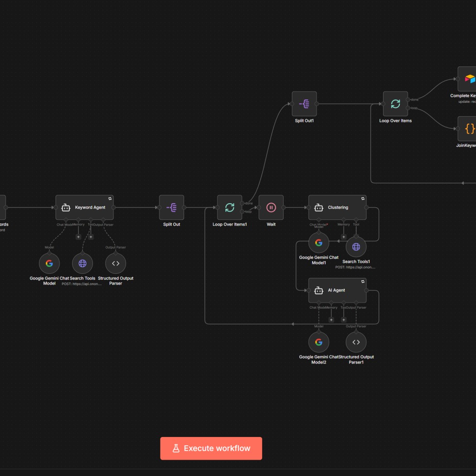
Task: Open the Wait pause node
Action: click(271, 207)
